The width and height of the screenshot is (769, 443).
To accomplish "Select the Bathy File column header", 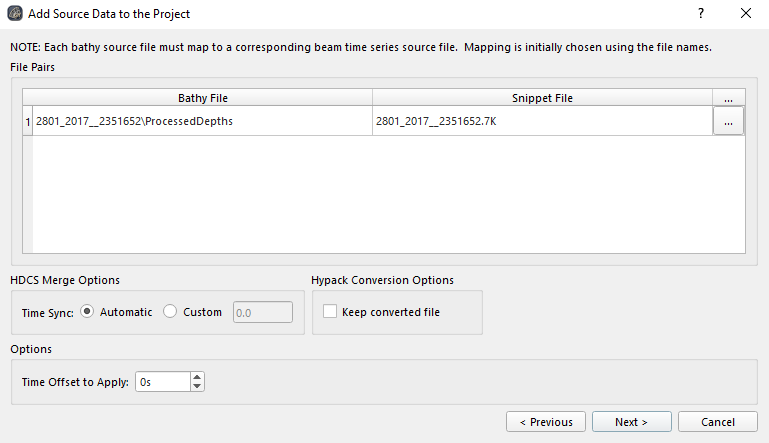I will (203, 98).
